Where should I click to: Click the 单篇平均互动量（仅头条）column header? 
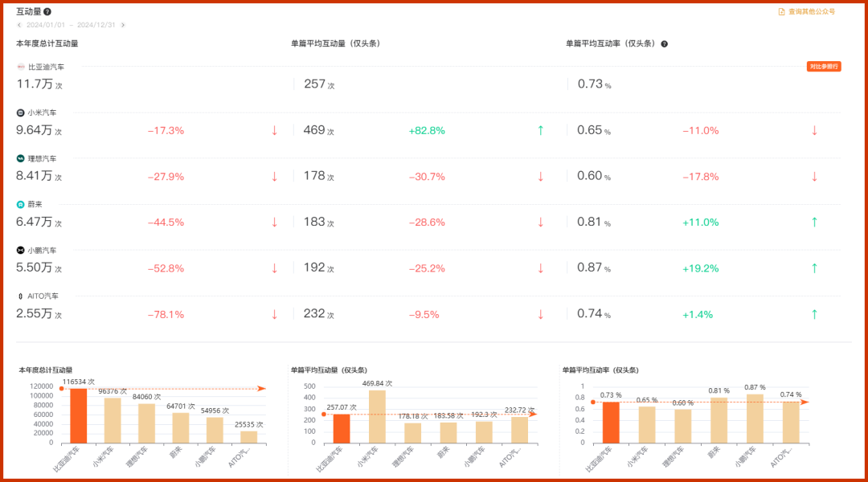336,43
